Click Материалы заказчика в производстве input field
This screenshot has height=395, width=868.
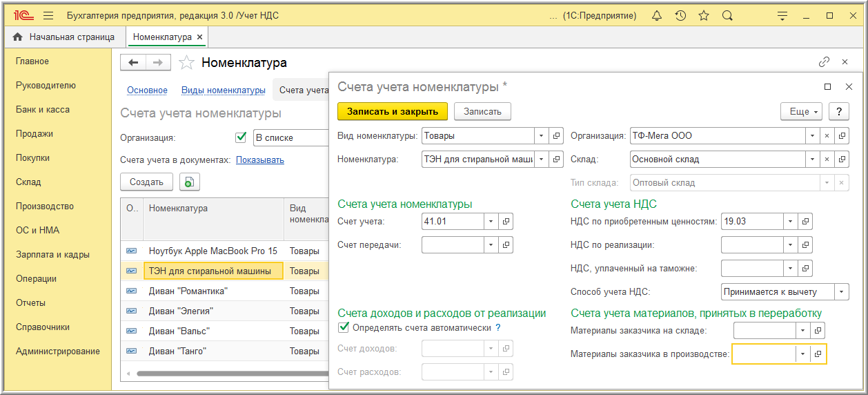click(x=764, y=354)
